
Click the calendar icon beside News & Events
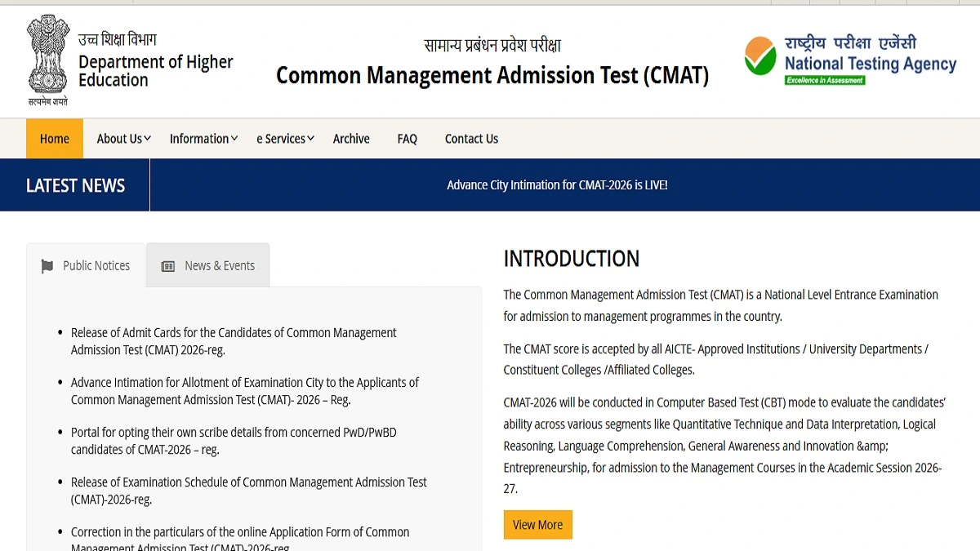[167, 265]
